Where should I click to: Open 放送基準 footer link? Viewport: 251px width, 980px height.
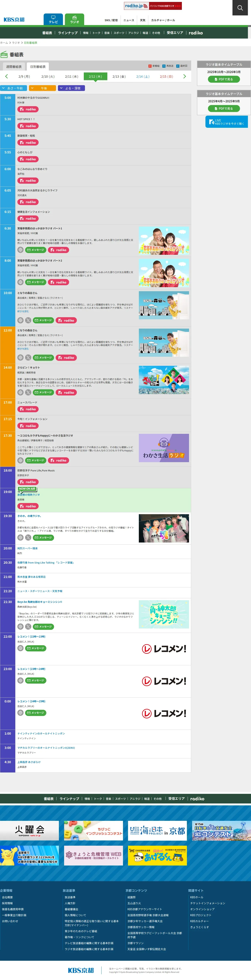(70, 897)
